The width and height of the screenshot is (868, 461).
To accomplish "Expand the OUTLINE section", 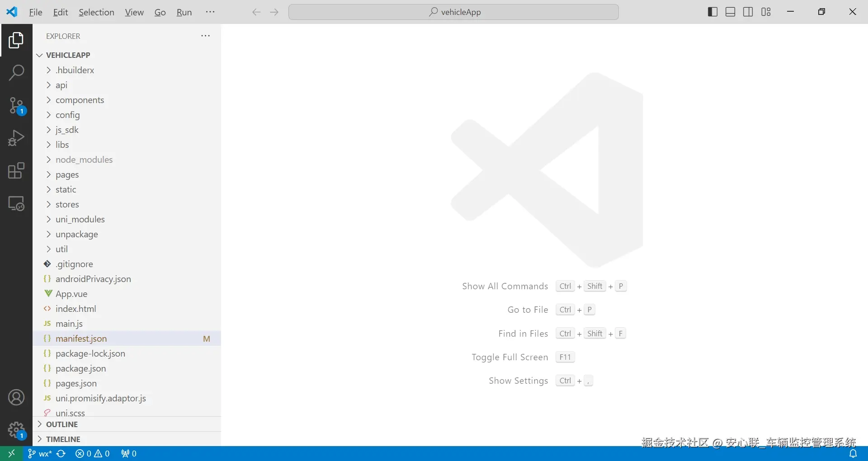I will [127, 424].
